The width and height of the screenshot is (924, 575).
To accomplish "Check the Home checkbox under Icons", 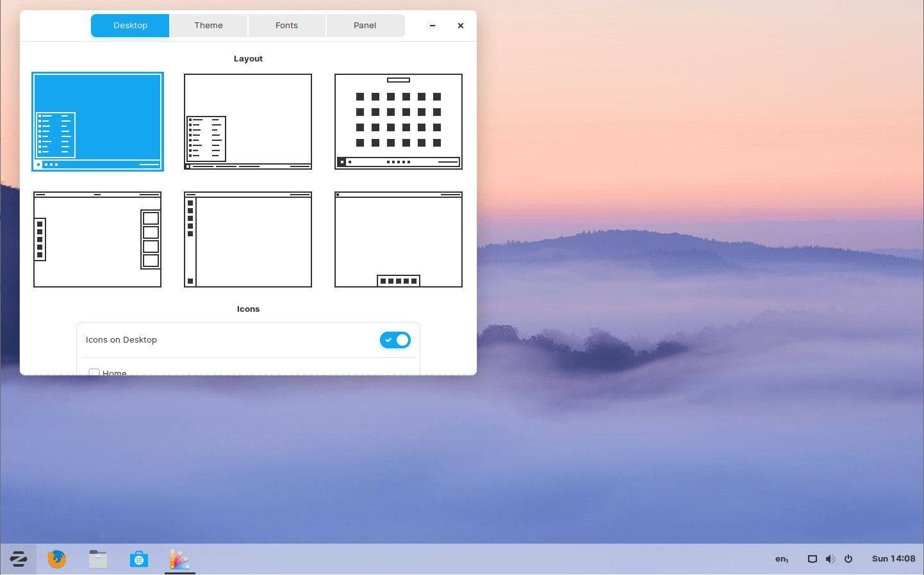I will (94, 372).
